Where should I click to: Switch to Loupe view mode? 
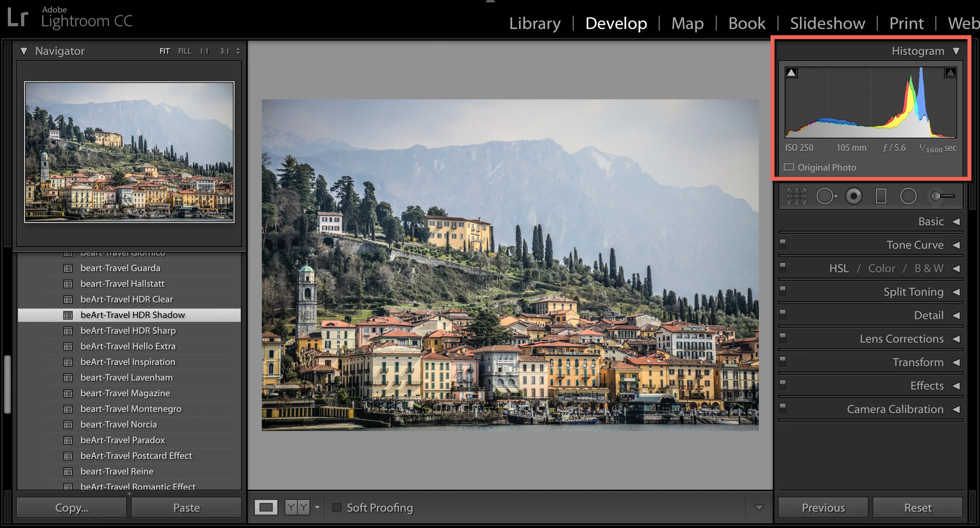pyautogui.click(x=266, y=507)
